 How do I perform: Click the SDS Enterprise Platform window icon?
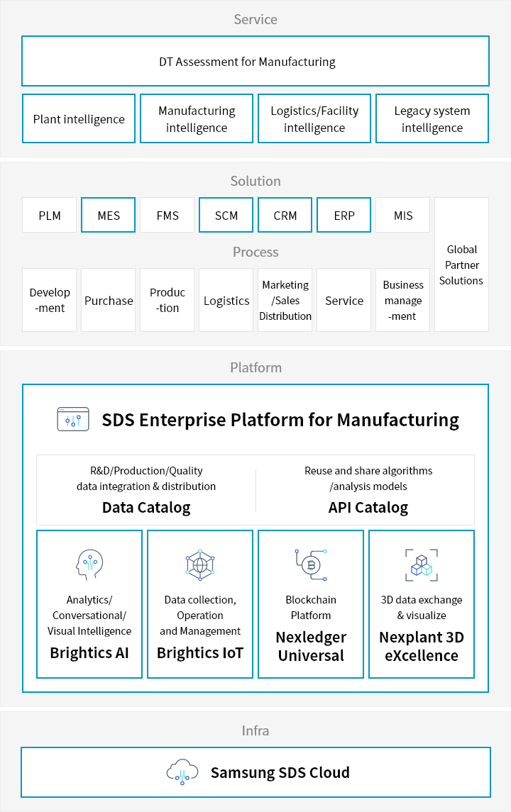(x=73, y=419)
